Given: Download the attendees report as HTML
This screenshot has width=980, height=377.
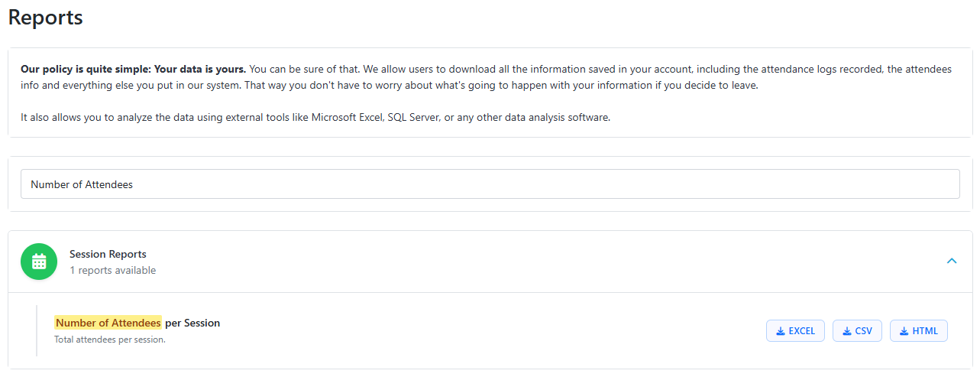Looking at the screenshot, I should 918,331.
